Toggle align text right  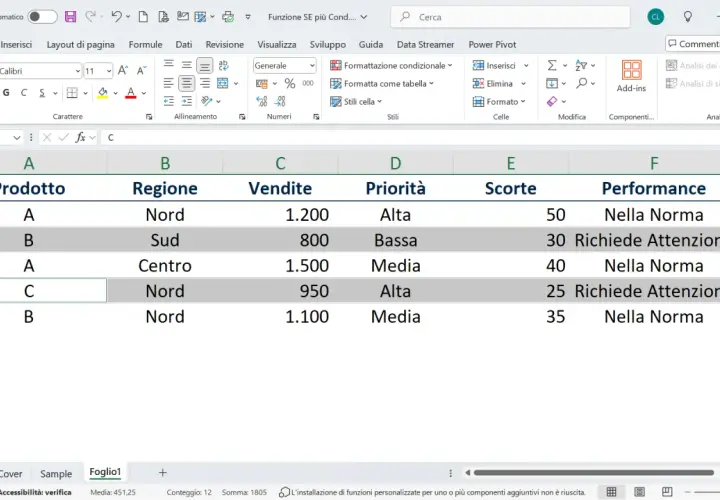pyautogui.click(x=205, y=83)
